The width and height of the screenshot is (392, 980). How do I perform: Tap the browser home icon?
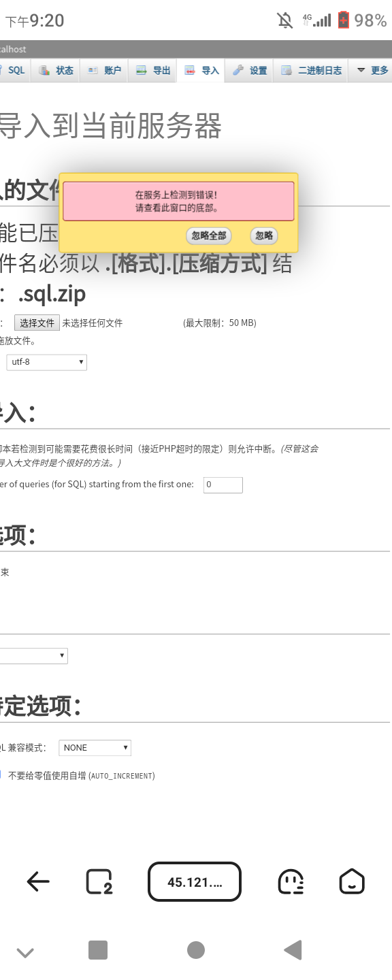point(352,881)
